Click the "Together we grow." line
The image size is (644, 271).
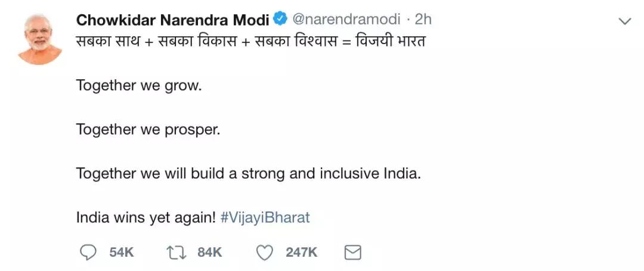pos(139,85)
